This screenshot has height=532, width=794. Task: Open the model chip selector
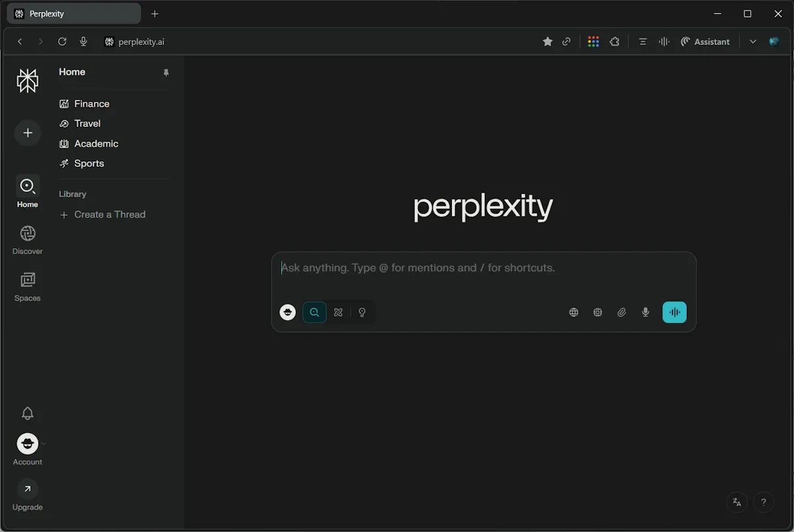(x=597, y=312)
